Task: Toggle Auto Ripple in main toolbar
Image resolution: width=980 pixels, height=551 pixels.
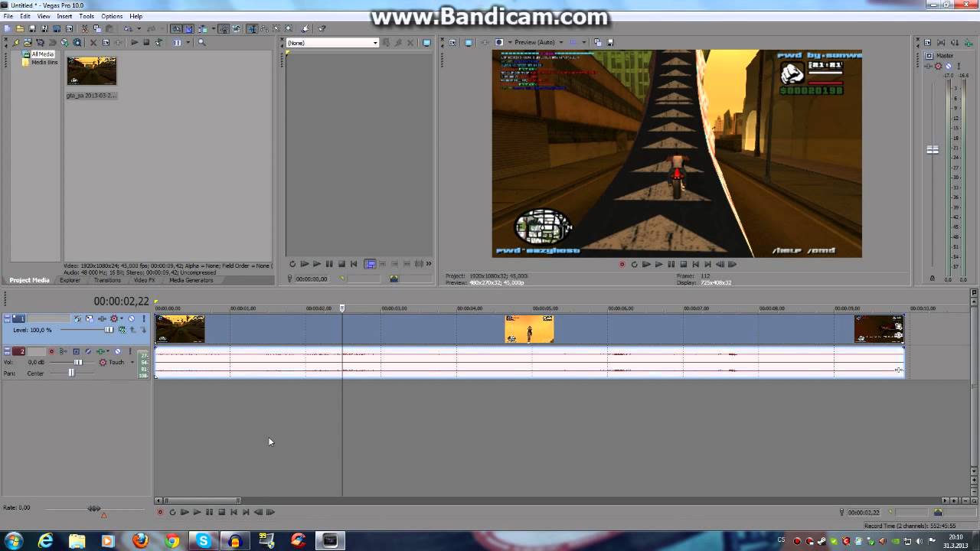Action: (202, 28)
